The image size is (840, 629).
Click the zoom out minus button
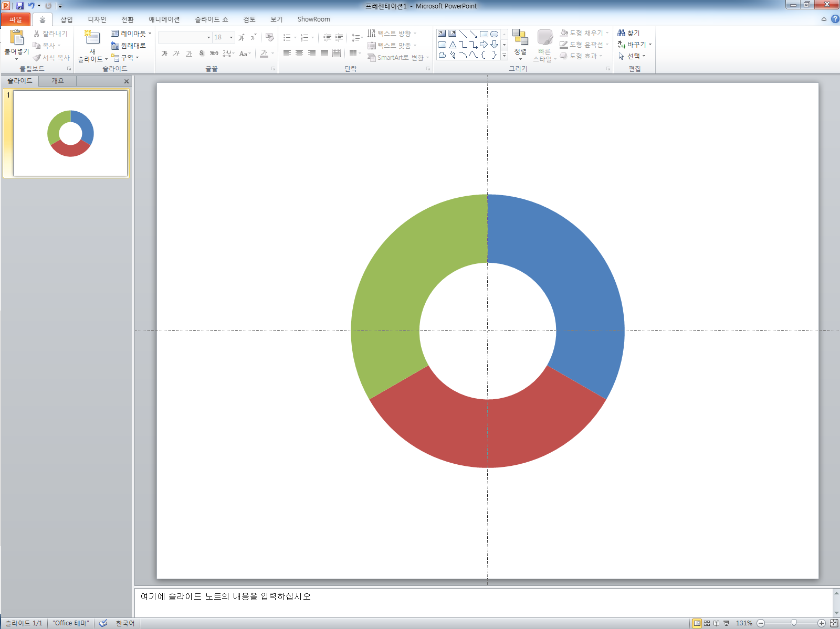tap(760, 623)
